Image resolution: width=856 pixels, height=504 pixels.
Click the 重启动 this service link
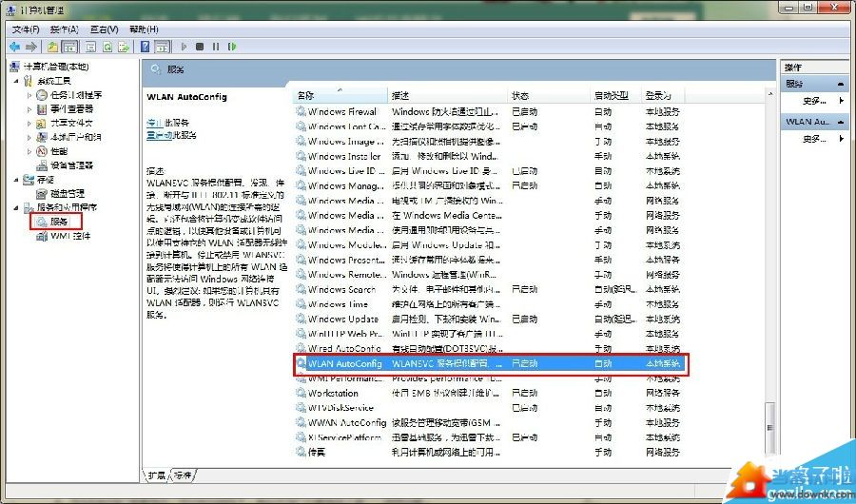click(160, 135)
